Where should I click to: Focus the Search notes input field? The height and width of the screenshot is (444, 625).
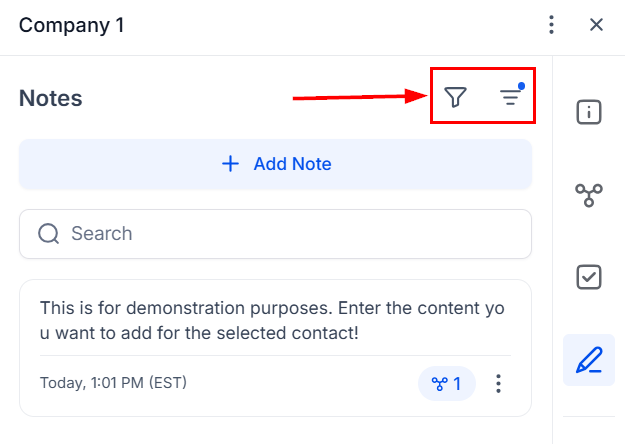(x=290, y=234)
